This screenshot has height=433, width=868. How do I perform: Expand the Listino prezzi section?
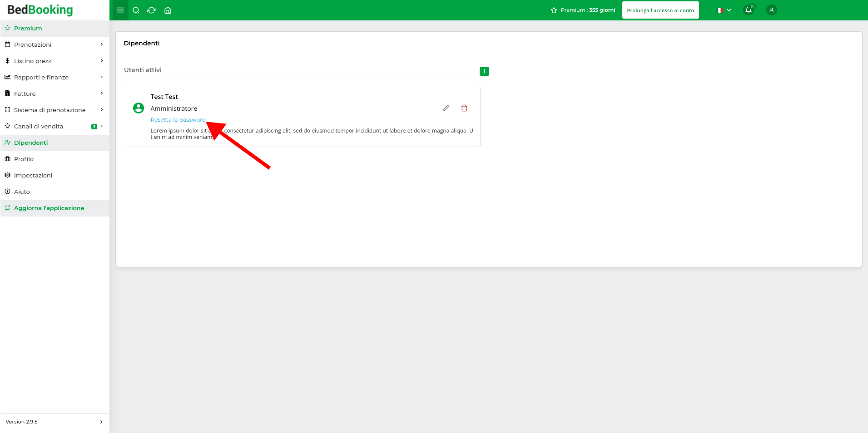coord(55,61)
